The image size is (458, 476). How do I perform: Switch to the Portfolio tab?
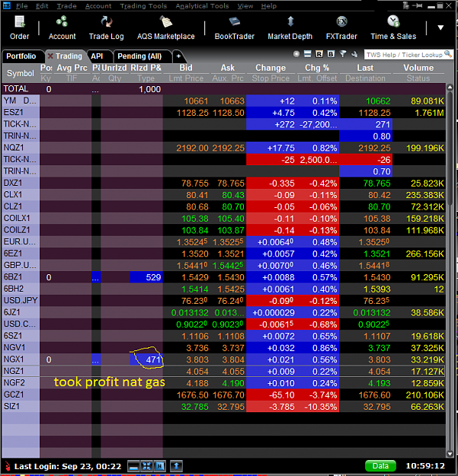point(21,56)
